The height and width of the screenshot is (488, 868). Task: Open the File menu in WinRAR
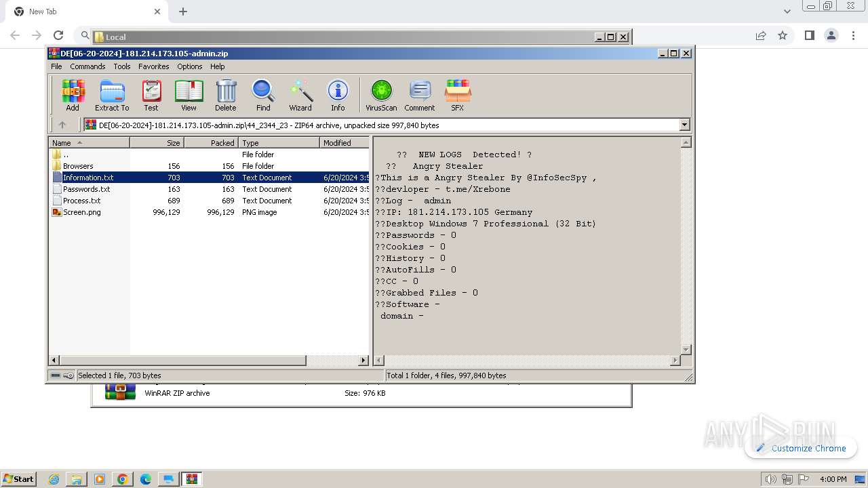click(56, 66)
